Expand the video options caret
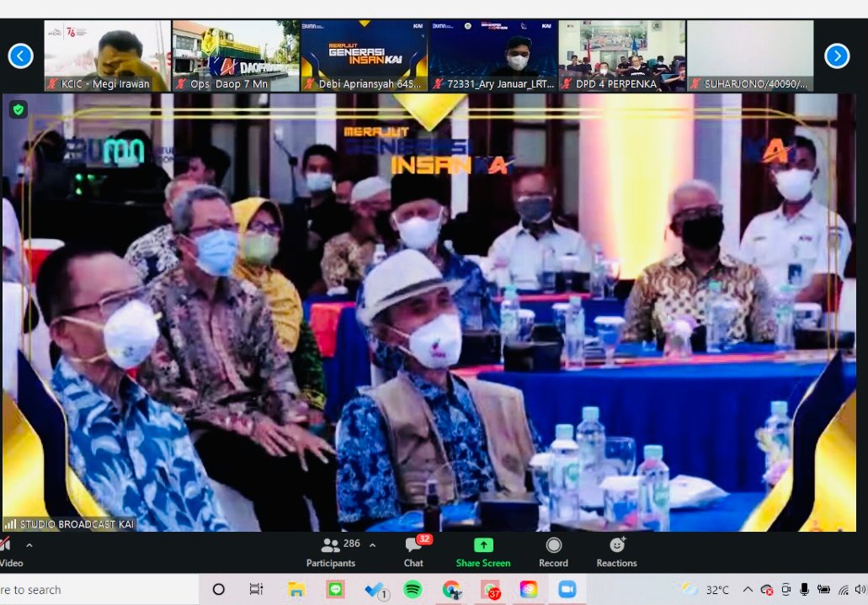The width and height of the screenshot is (868, 605). point(29,545)
